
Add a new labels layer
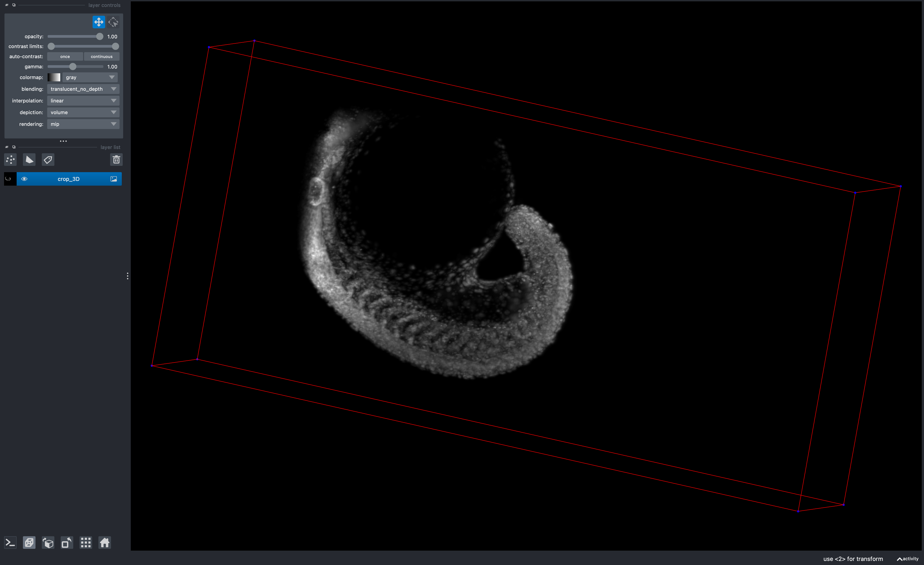coord(48,160)
